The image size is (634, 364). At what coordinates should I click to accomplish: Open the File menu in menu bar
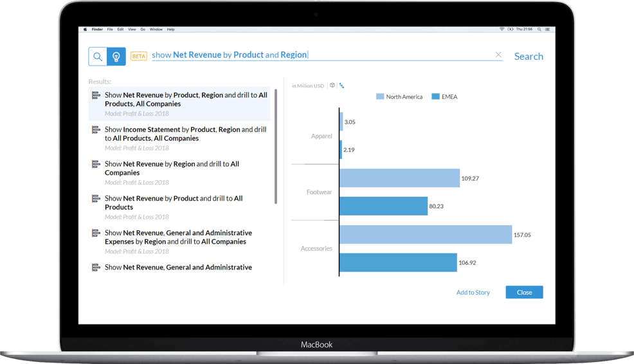pyautogui.click(x=110, y=30)
